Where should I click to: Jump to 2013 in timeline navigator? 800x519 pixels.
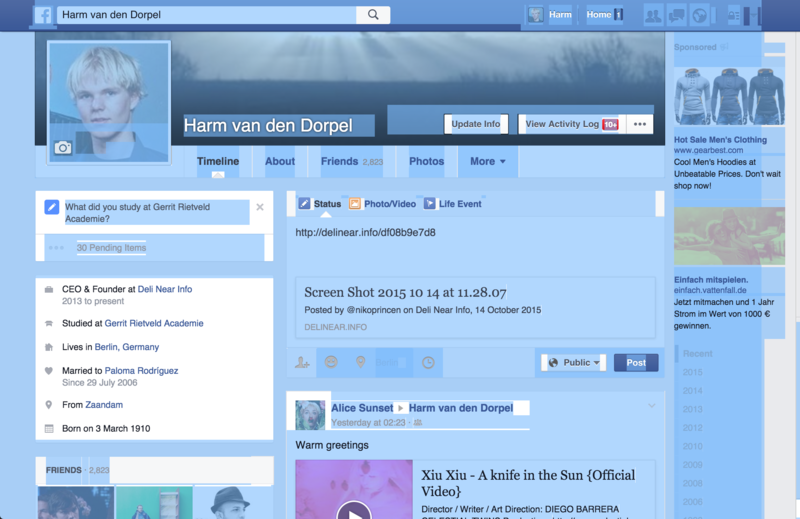point(693,409)
